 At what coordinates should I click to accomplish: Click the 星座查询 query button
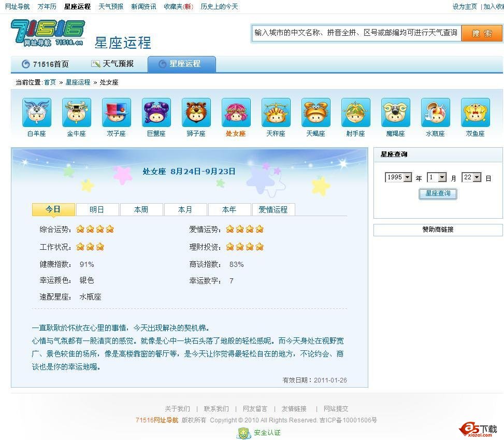(438, 194)
